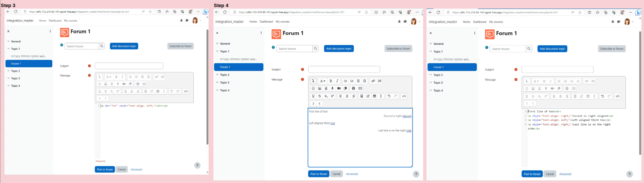Click Hebrew-titled activity in middle screenshot's sidebar
This screenshot has width=644, height=183.
coord(238,59)
